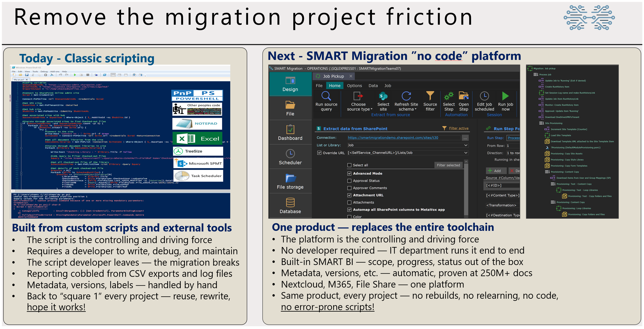Switch to the Data ribbon tab
Viewport: 644px width, 329px height.
[x=373, y=86]
